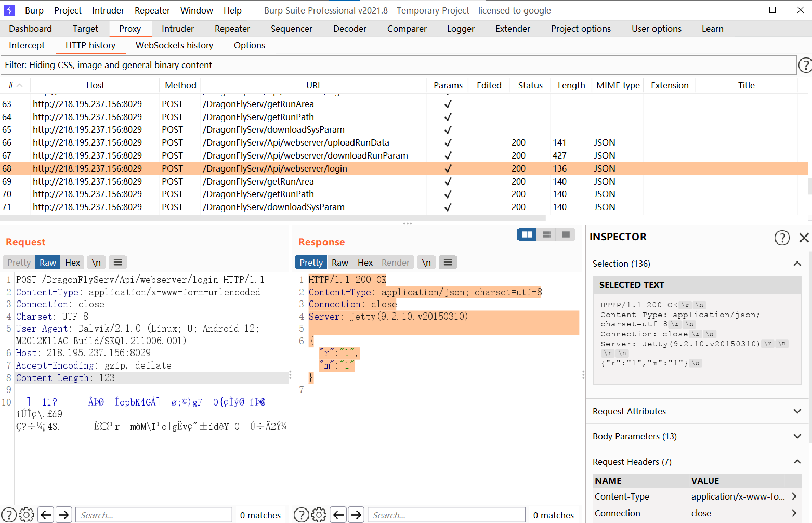Expand the Request Attributes section

click(x=797, y=411)
